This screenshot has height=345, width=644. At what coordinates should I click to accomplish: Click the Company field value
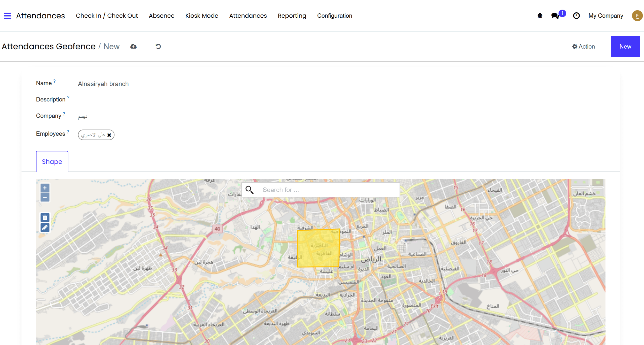pyautogui.click(x=83, y=116)
